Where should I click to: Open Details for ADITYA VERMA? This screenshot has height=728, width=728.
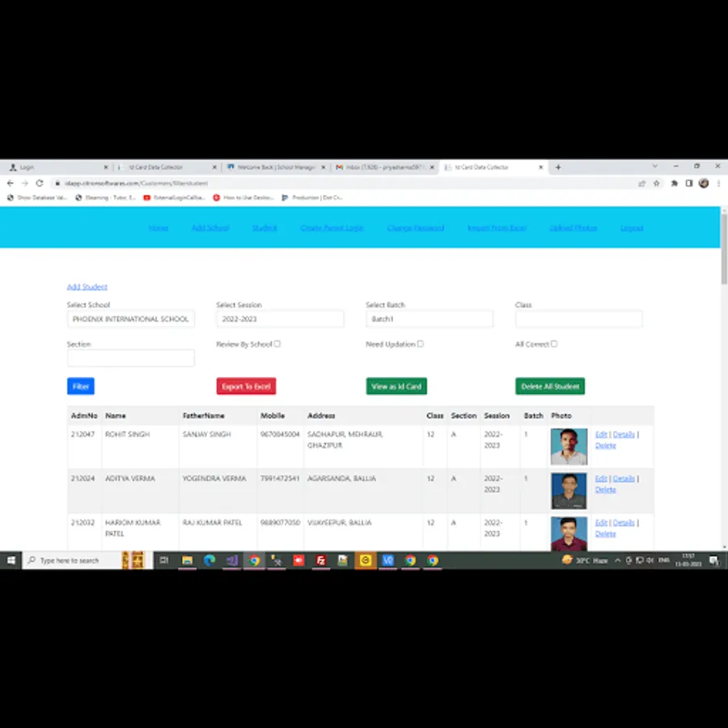tap(624, 479)
